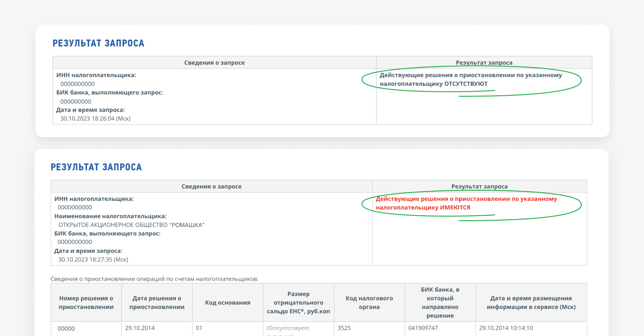Click the request timestamp 30.10.2023 18:26:04
Image resolution: width=644 pixels, height=336 pixels.
95,119
